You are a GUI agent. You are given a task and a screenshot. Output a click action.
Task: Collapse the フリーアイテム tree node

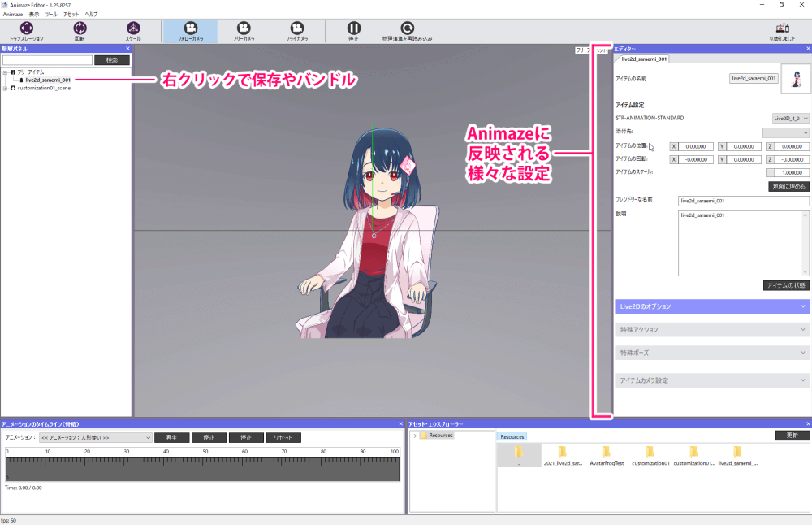click(x=5, y=72)
